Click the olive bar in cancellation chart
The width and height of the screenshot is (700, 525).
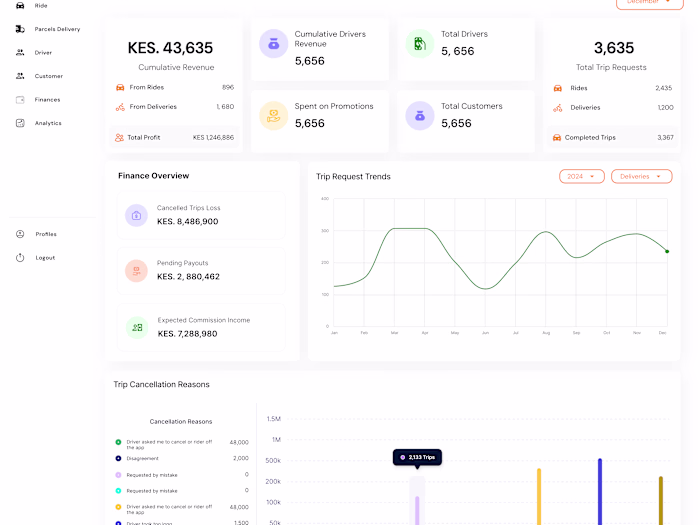tap(661, 500)
